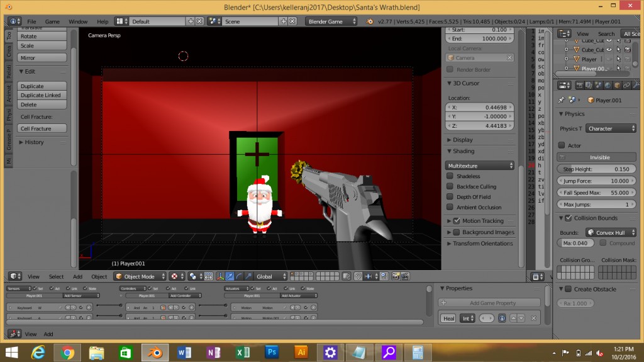
Task: Select the scale manipulator icon
Action: tap(248, 276)
